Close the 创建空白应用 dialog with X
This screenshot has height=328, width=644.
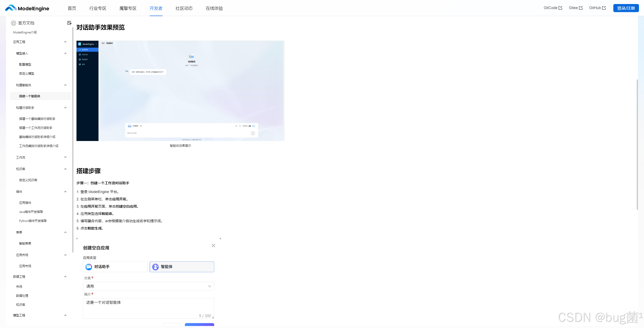[213, 245]
